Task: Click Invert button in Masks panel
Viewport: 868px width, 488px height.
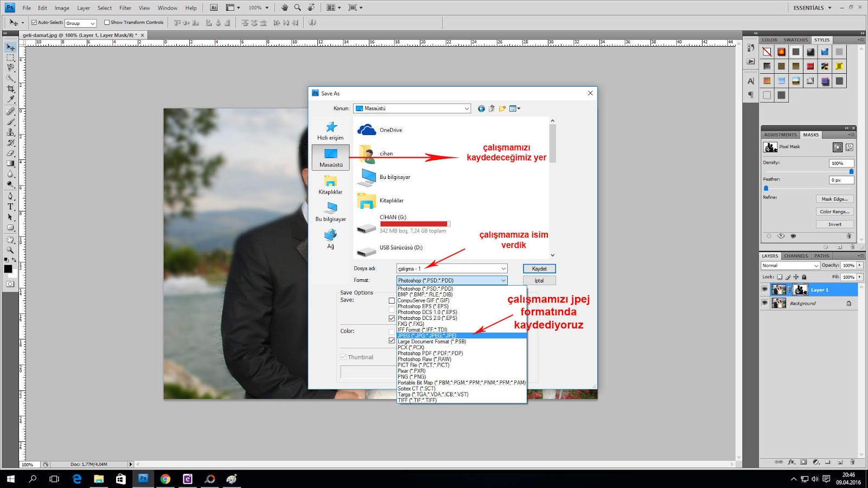Action: tap(834, 224)
